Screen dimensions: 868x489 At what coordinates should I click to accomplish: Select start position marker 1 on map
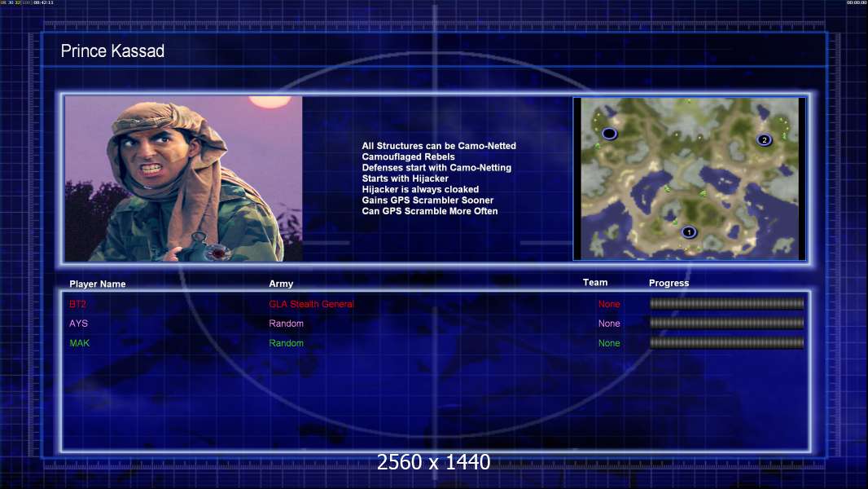click(x=689, y=232)
